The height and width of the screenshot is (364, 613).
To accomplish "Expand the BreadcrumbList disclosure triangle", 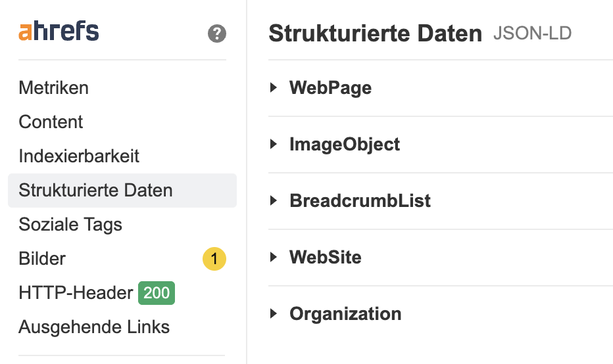I will [274, 201].
